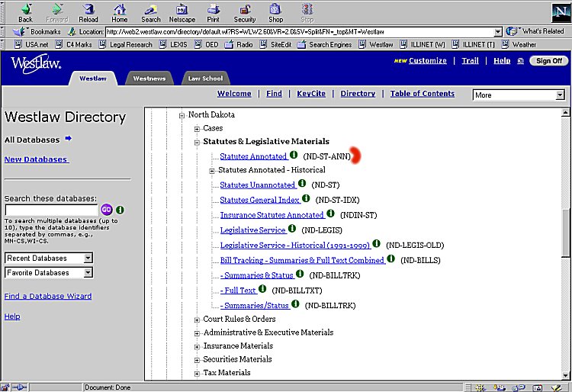Click the Netscape toolbar icon
Image resolution: width=572 pixels, height=392 pixels.
pyautogui.click(x=182, y=12)
